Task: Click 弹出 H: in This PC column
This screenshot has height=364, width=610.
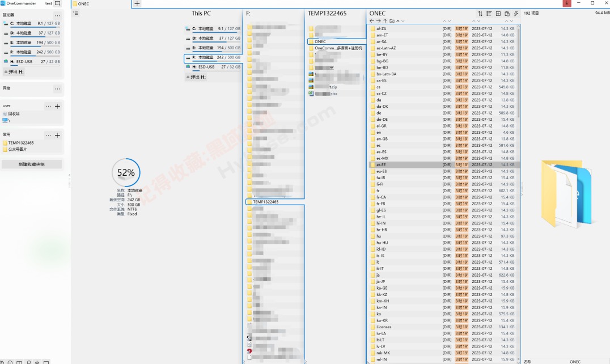Action: pos(196,77)
